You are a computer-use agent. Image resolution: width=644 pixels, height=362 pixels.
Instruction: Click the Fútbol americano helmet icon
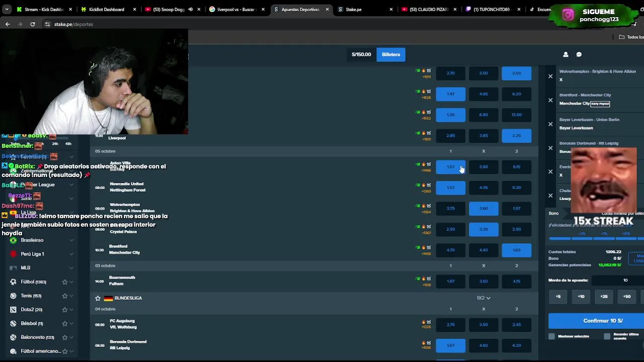pyautogui.click(x=13, y=351)
